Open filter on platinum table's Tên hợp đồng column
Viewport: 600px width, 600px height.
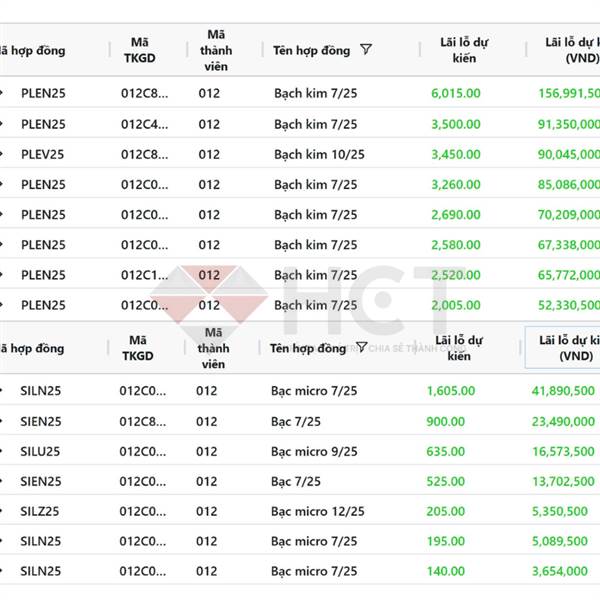click(366, 49)
